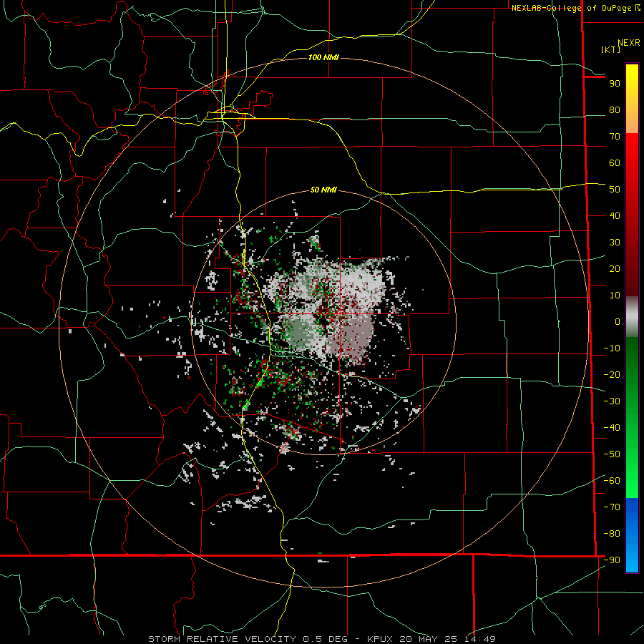This screenshot has height=644, width=644.
Task: Pick the gray zero-velocity segment of color bar
Action: click(x=632, y=317)
